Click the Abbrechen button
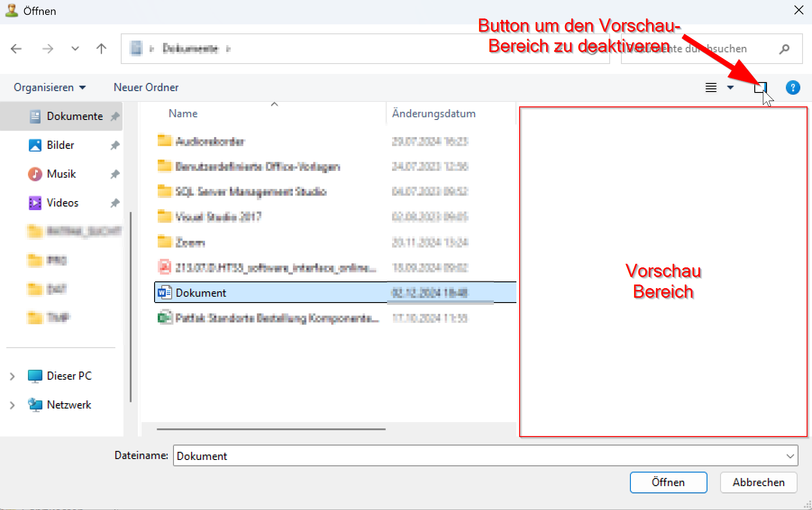The width and height of the screenshot is (812, 510). [x=758, y=482]
